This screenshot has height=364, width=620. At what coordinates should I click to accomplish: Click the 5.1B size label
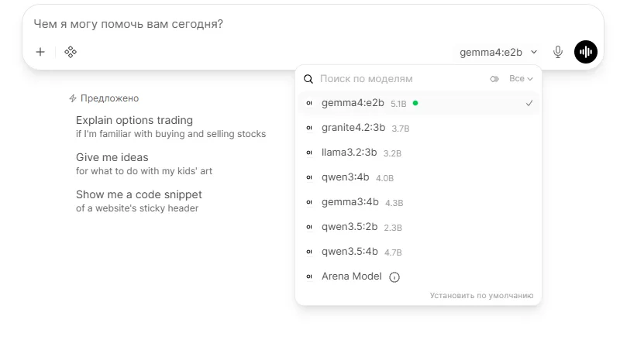coord(398,104)
